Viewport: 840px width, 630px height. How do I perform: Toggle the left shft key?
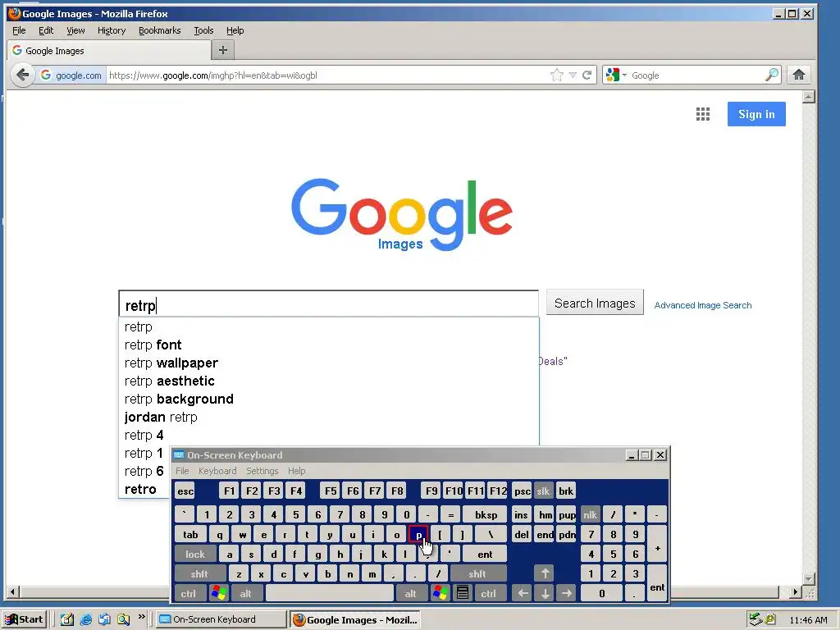click(x=199, y=574)
